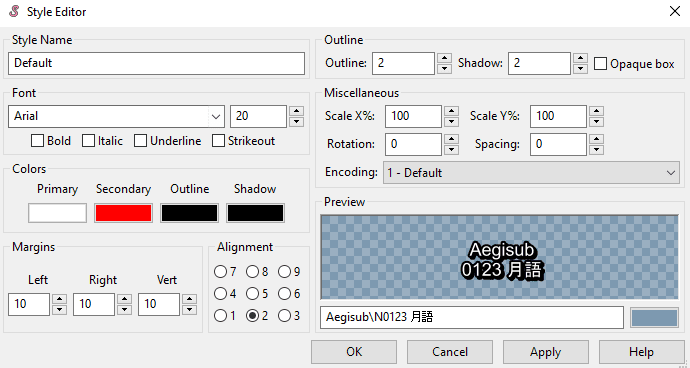The height and width of the screenshot is (368, 690).
Task: Pick the red Secondary color swatch
Action: pyautogui.click(x=123, y=213)
